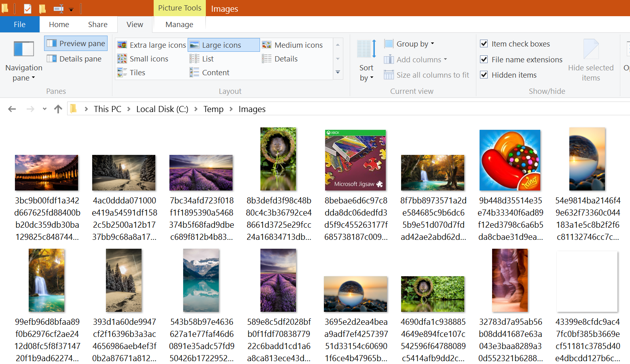630x364 pixels.
Task: Toggle the Details pane
Action: point(74,59)
